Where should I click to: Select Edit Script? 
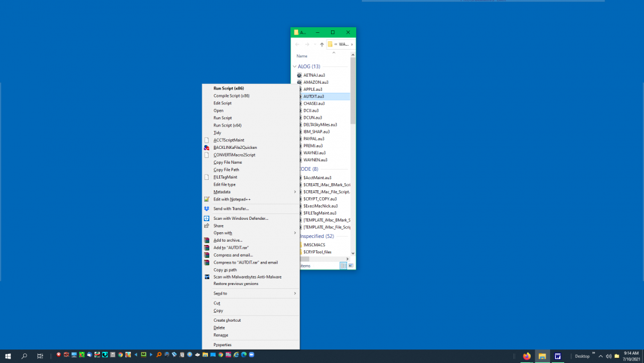pos(251,103)
